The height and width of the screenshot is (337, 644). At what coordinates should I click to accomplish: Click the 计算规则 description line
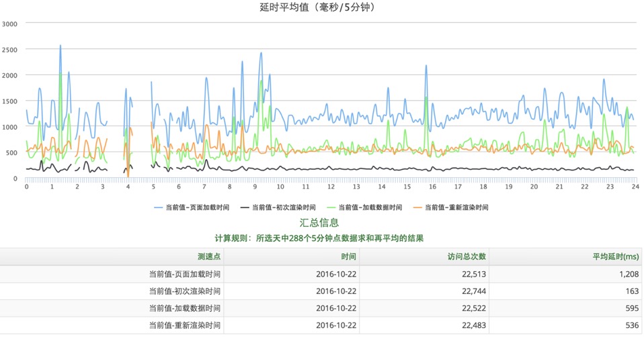tap(319, 238)
